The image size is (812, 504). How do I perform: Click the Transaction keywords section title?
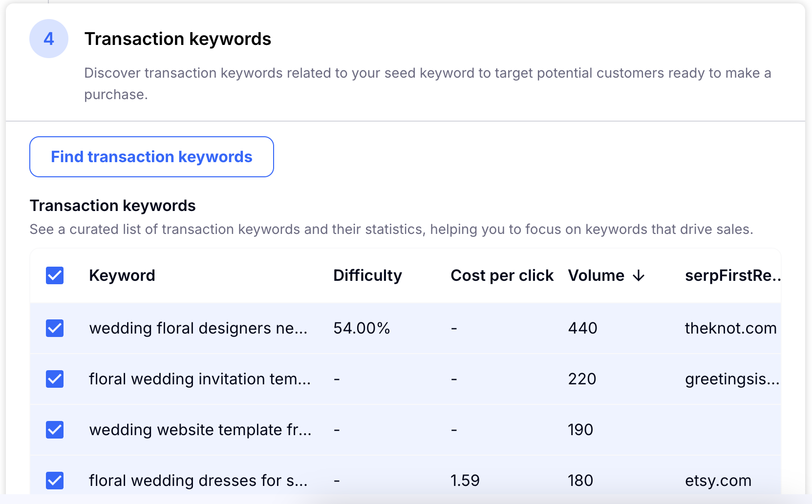[x=177, y=39]
